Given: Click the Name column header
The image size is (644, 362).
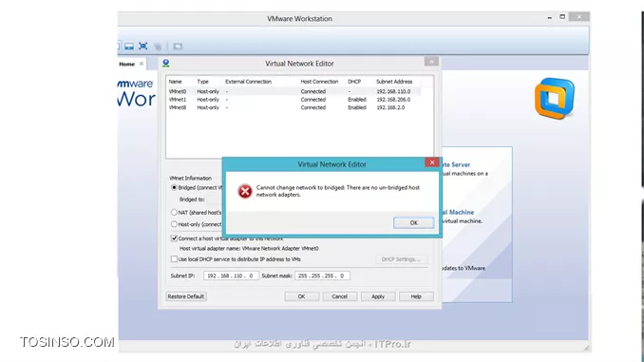Looking at the screenshot, I should point(176,82).
